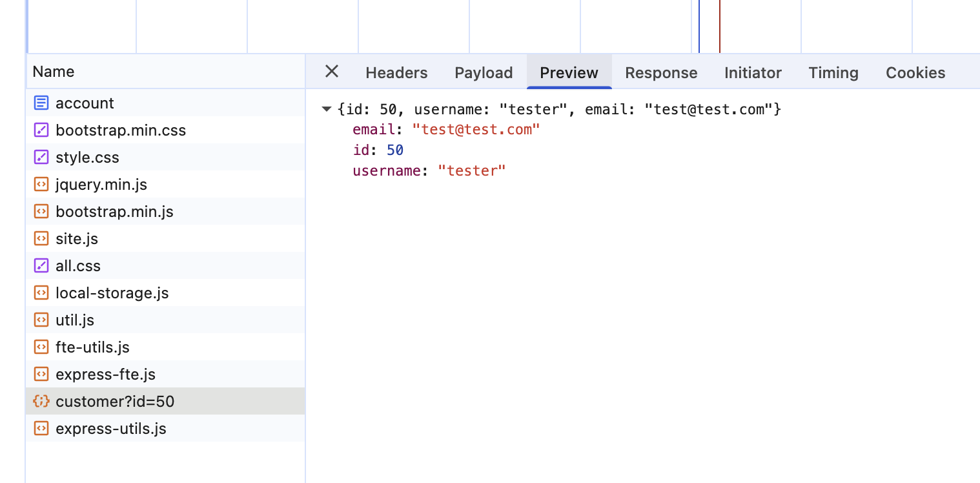Click the stylesheet icon beside bootstrap.min.css
The image size is (980, 483).
[41, 130]
